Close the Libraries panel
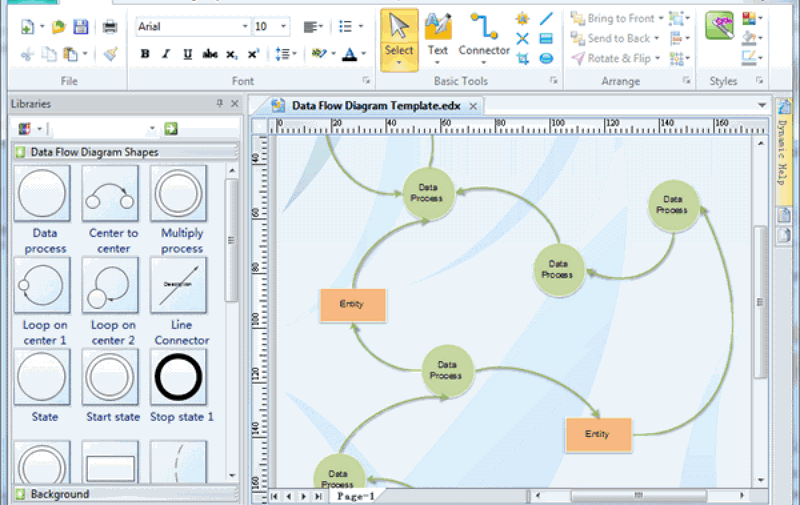Viewport: 800px width, 505px height. point(235,104)
